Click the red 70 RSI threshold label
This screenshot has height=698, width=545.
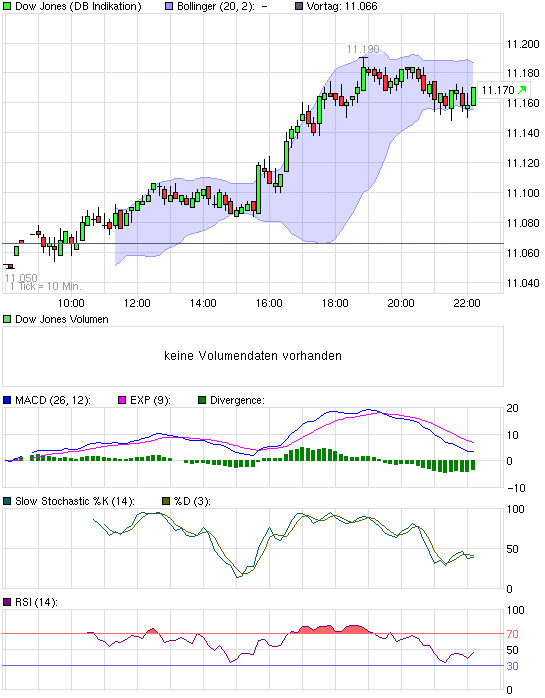[512, 634]
